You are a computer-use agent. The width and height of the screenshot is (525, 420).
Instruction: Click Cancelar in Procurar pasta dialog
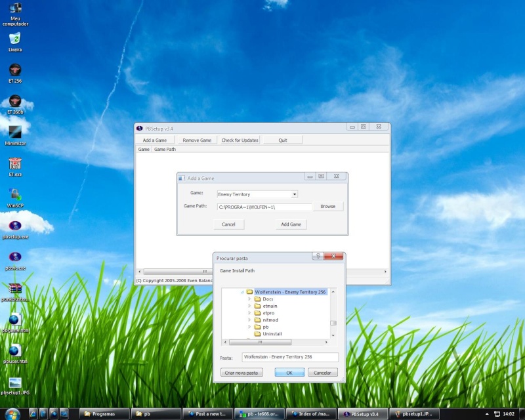click(322, 373)
